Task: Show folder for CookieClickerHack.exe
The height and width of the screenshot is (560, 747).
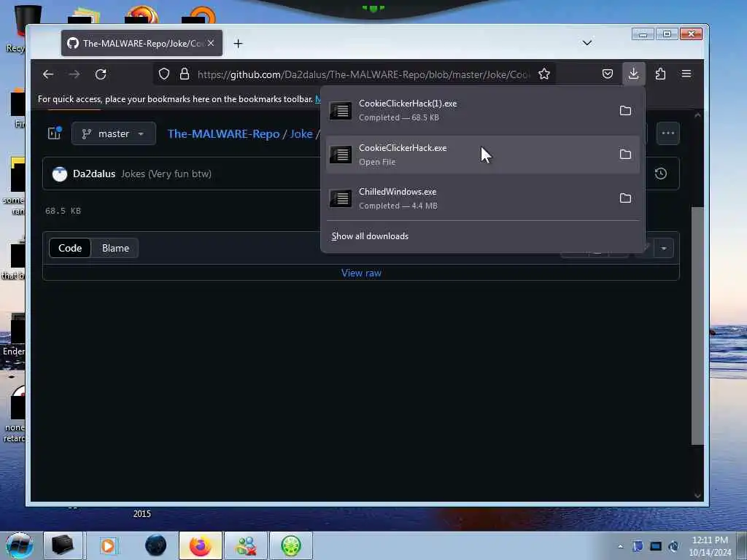Action: (625, 155)
